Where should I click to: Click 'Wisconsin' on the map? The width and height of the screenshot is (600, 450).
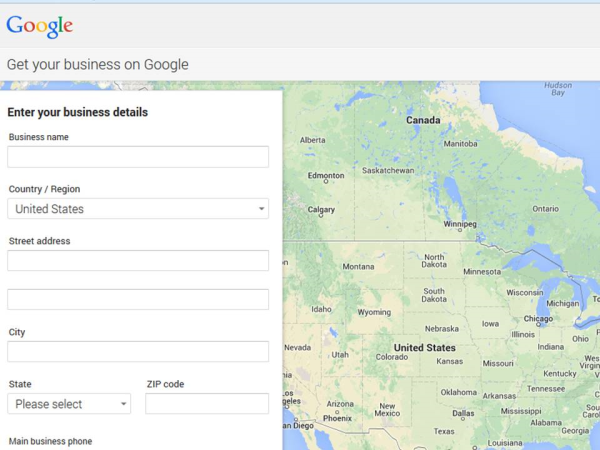click(525, 292)
